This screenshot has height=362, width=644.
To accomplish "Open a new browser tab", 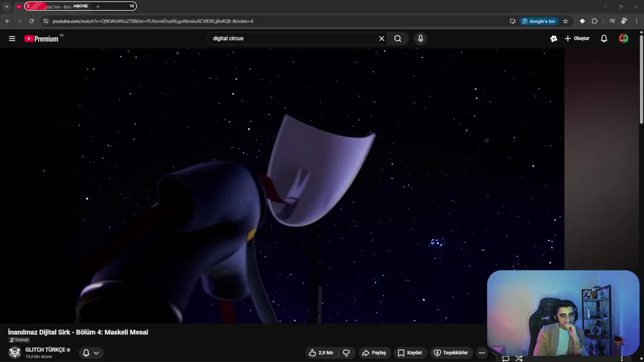I will [98, 7].
